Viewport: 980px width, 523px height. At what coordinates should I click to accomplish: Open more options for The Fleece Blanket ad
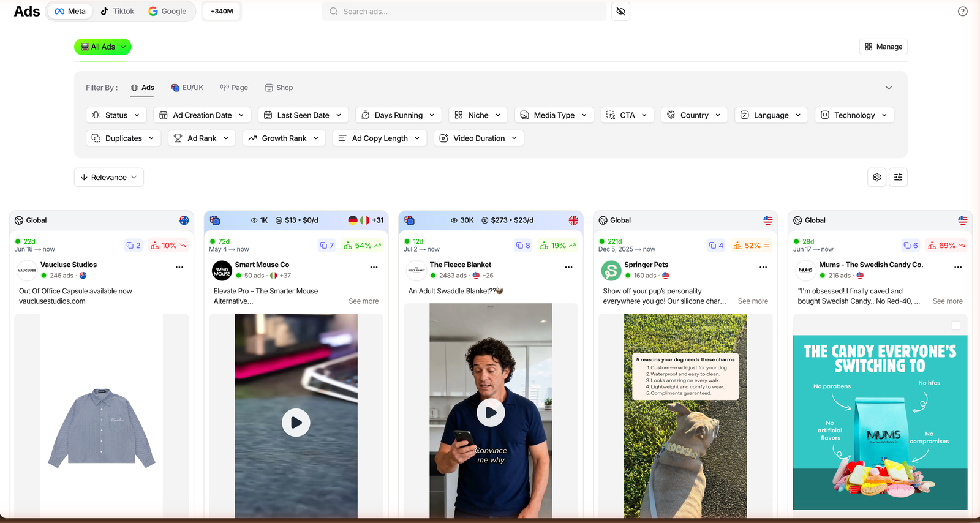pos(568,267)
